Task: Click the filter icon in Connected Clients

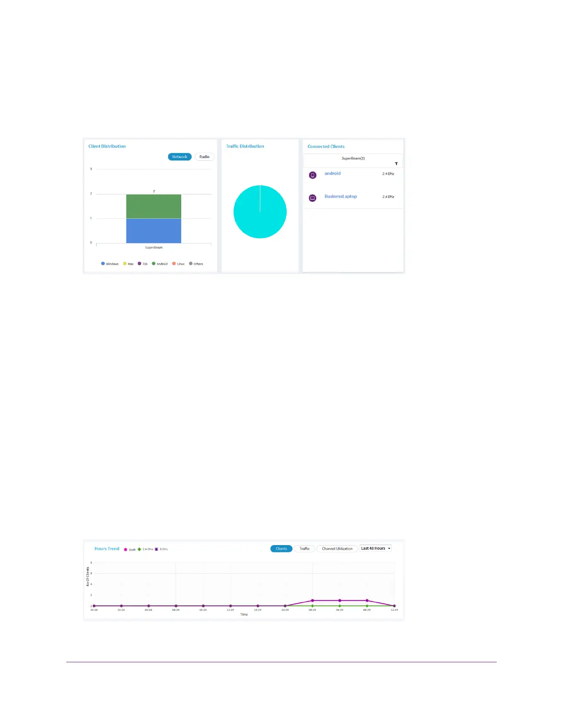Action: (x=396, y=164)
